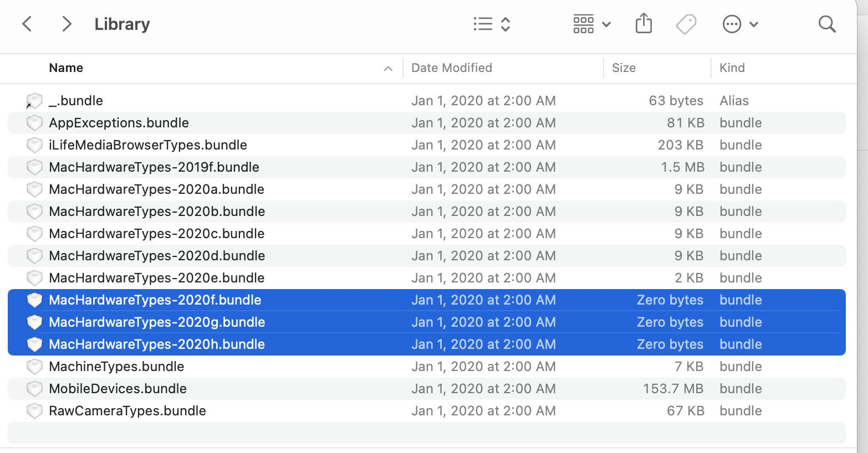The height and width of the screenshot is (453, 868).
Task: Select MacHardwareTypes-2020d.bundle name
Action: [x=157, y=256]
